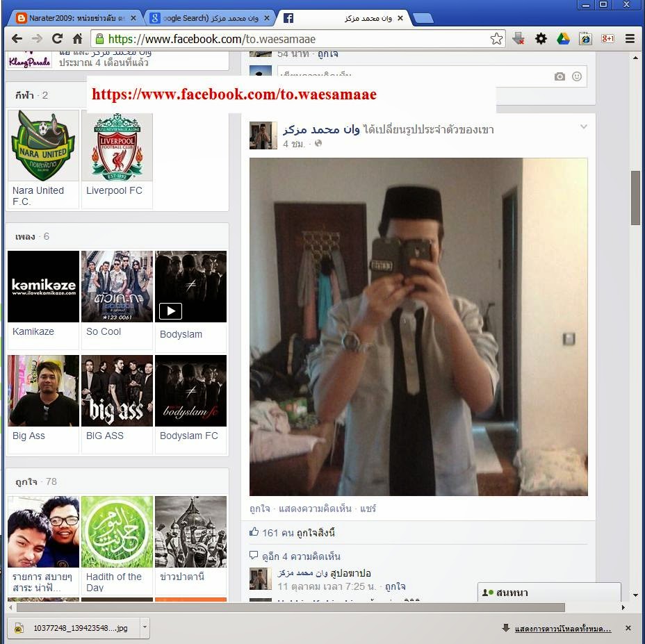Image resolution: width=645 pixels, height=644 pixels.
Task: View 161 people who liked this
Action: click(x=298, y=533)
